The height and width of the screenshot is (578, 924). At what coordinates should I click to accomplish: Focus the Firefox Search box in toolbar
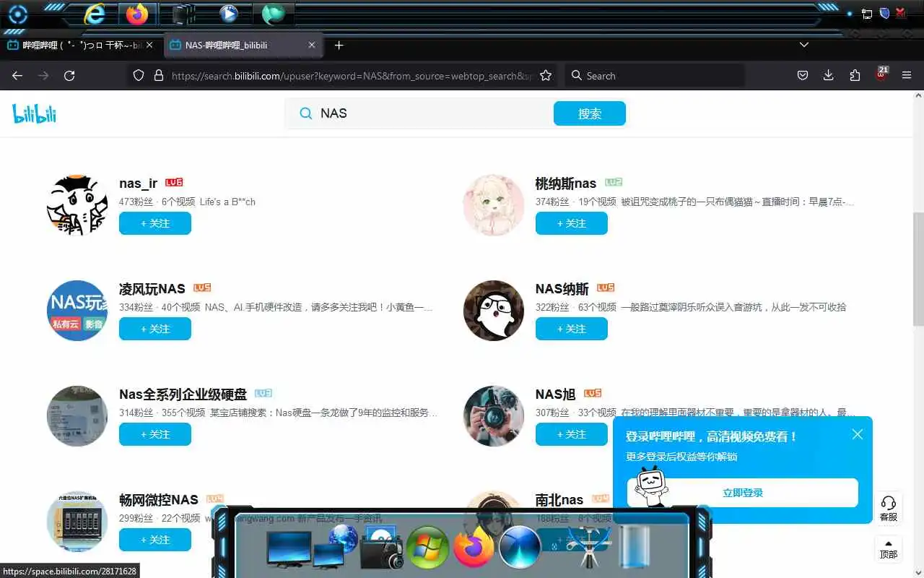pos(654,76)
